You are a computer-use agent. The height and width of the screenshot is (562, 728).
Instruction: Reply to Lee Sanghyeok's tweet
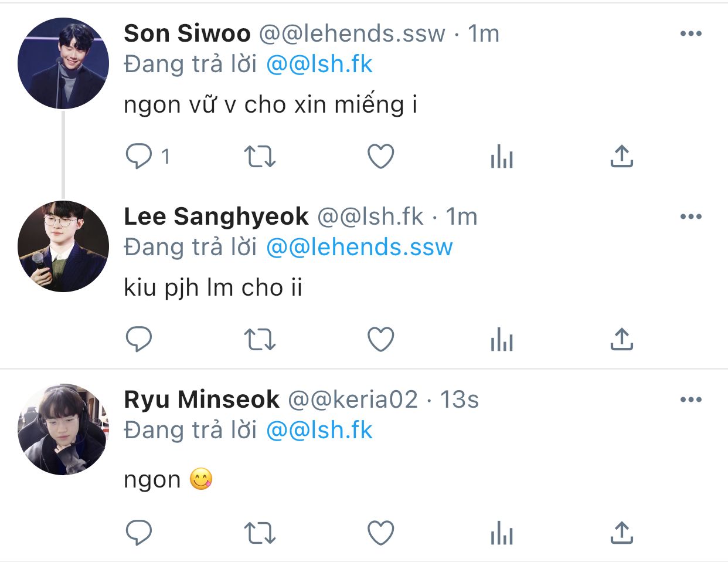point(140,339)
